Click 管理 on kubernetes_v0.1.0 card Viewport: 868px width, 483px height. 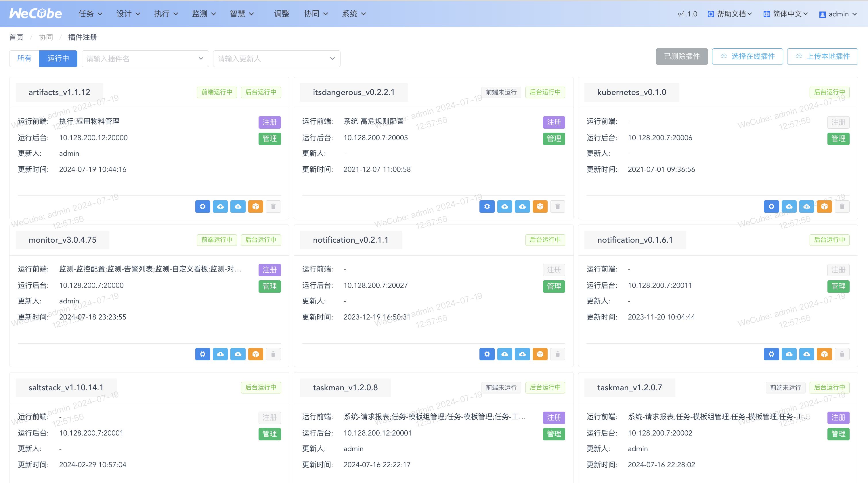point(838,138)
